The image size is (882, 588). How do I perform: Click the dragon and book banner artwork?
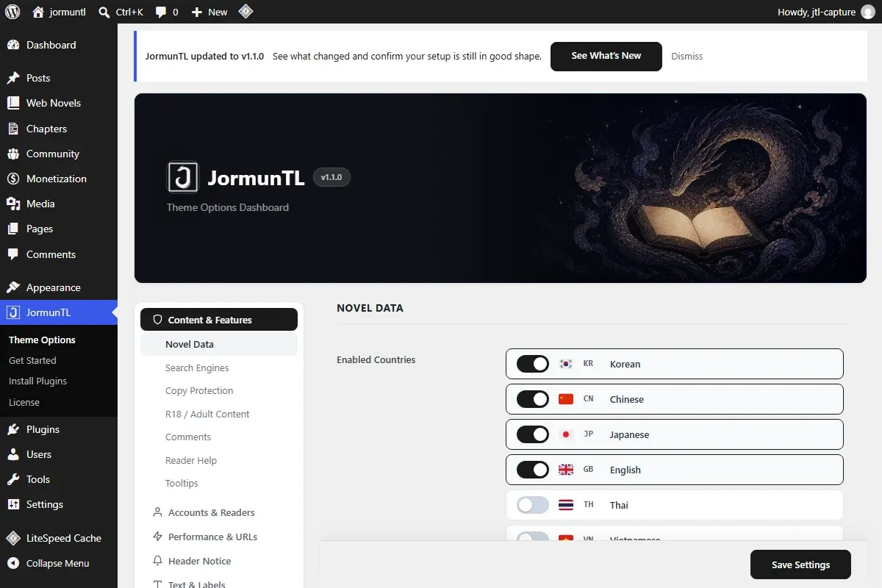coord(695,187)
